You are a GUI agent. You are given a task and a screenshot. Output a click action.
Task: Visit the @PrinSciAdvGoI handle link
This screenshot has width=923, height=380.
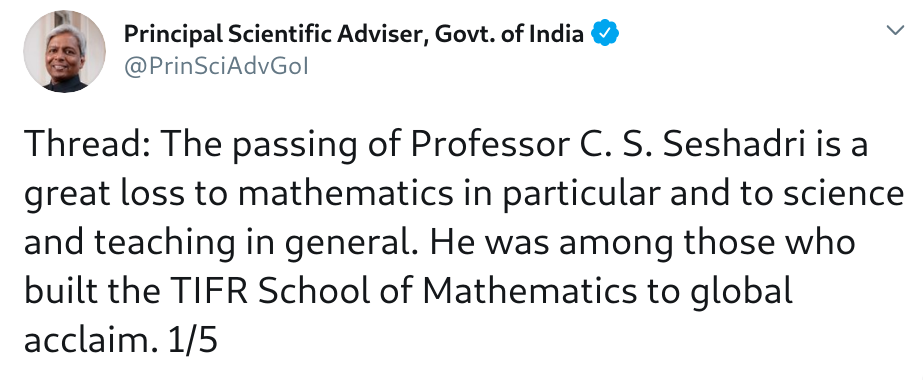pos(215,67)
